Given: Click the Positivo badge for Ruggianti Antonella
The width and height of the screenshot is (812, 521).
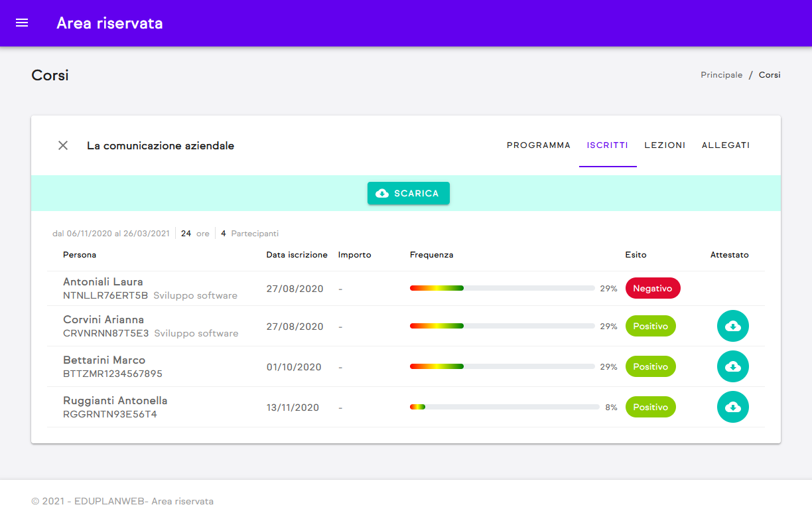Looking at the screenshot, I should coord(650,407).
